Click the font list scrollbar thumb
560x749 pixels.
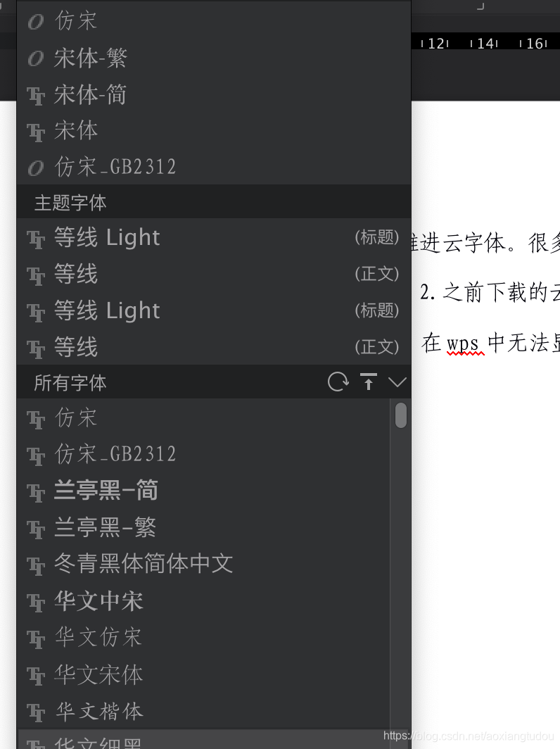401,415
